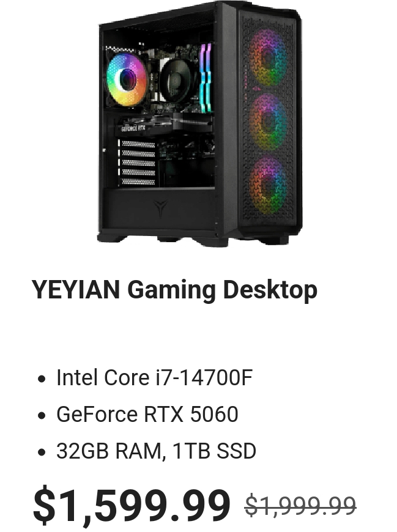Click the mesh front panel of the case
The height and width of the screenshot is (532, 397).
pyautogui.click(x=269, y=122)
